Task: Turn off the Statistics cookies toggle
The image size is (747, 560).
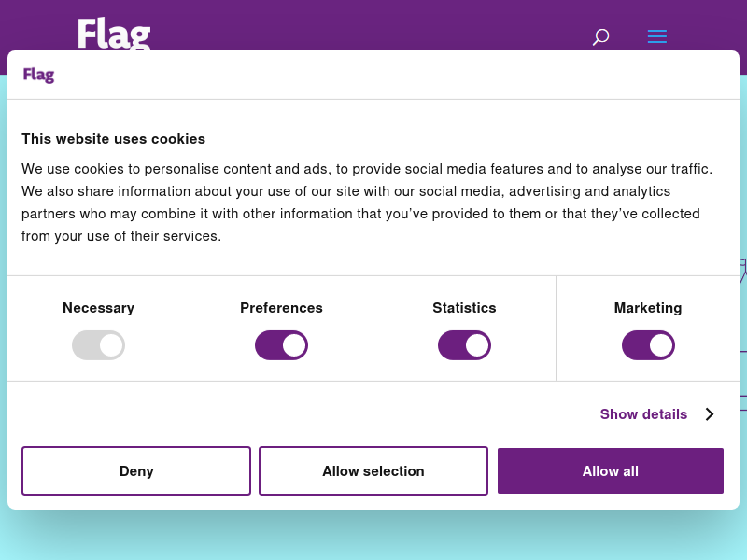Action: pyautogui.click(x=464, y=345)
